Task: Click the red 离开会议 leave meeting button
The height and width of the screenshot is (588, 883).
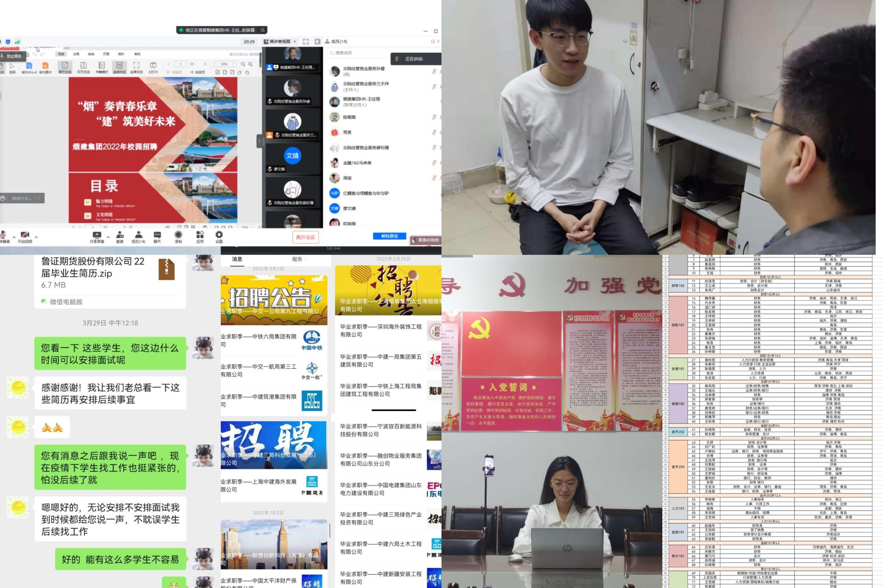Action: (x=305, y=237)
